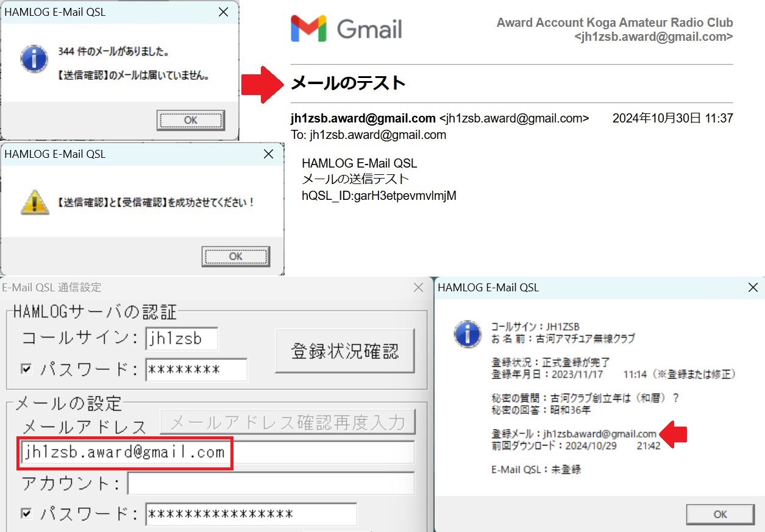Viewport: 765px width, 532px height.
Task: Click the red arrow beside 登録メール address
Action: [x=674, y=434]
